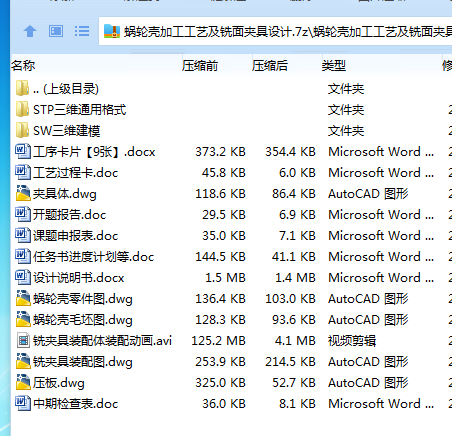Click the file name 设计说明书.docx
This screenshot has height=436, width=452.
(79, 278)
